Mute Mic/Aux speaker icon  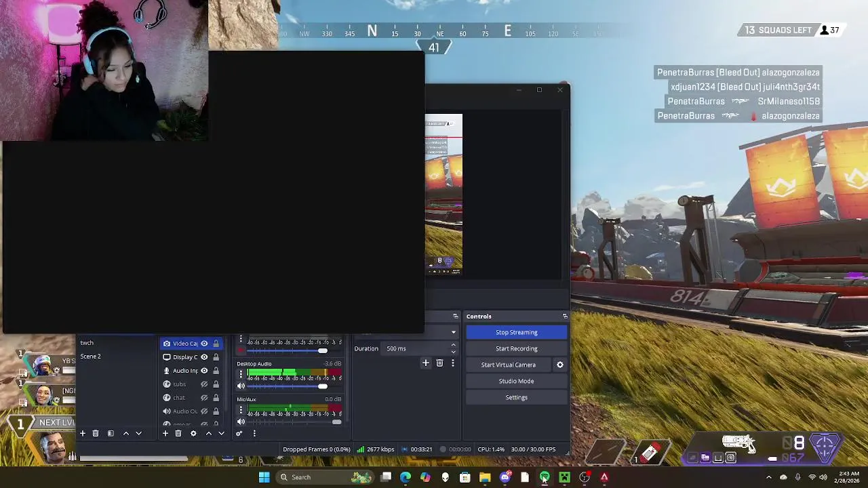pyautogui.click(x=241, y=422)
